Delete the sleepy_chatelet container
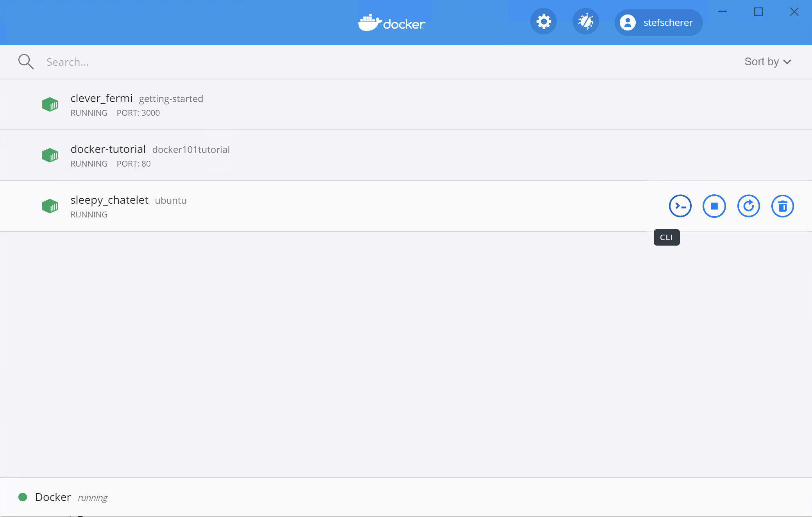Viewport: 812px width, 517px height. pos(782,206)
